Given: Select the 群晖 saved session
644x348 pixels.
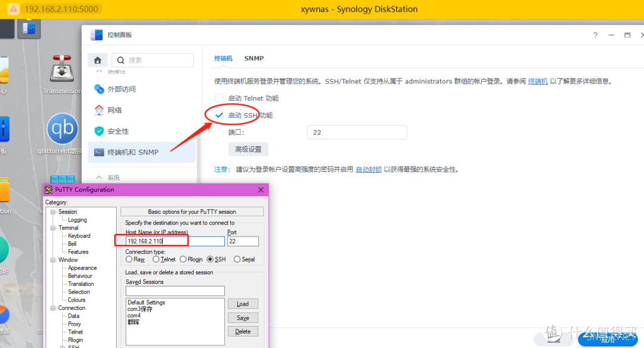Looking at the screenshot, I should (x=134, y=322).
